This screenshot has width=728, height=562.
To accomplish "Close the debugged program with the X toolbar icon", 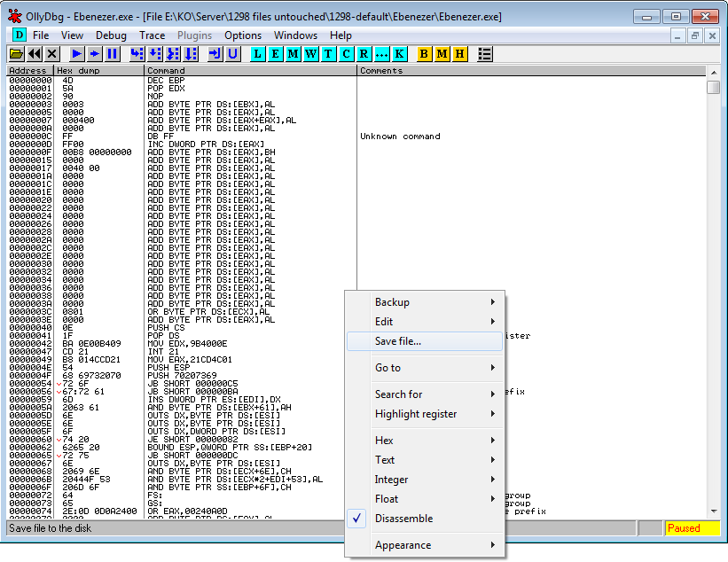I will [52, 54].
